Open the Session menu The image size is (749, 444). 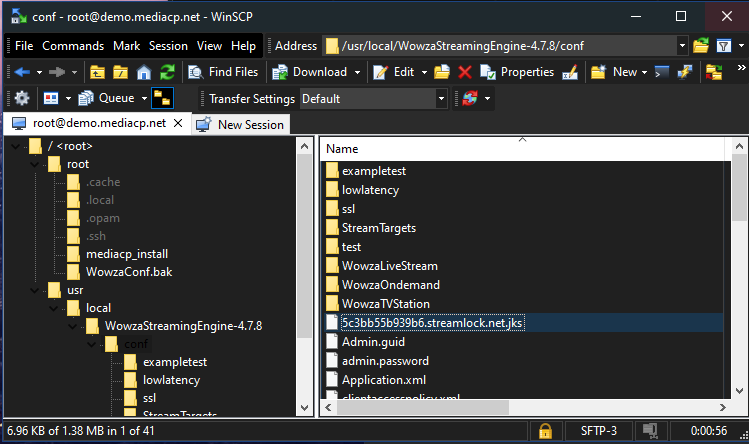click(168, 46)
